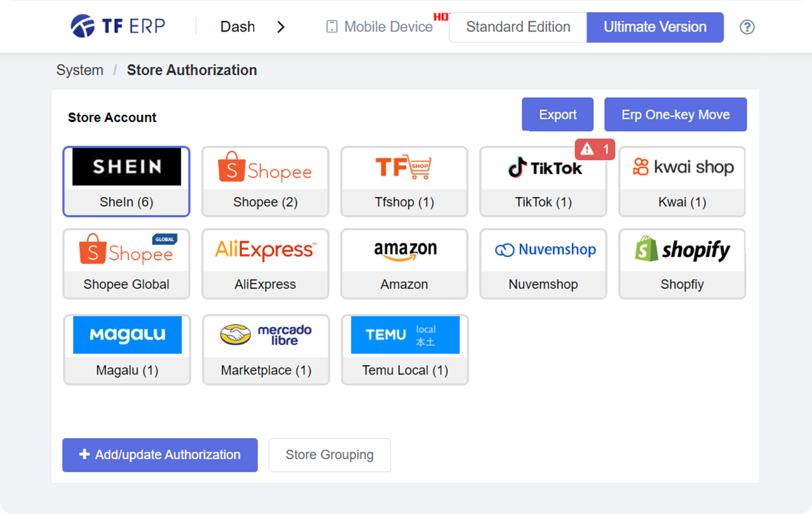Click the TF ERP logo
The image size is (812, 514).
(118, 27)
